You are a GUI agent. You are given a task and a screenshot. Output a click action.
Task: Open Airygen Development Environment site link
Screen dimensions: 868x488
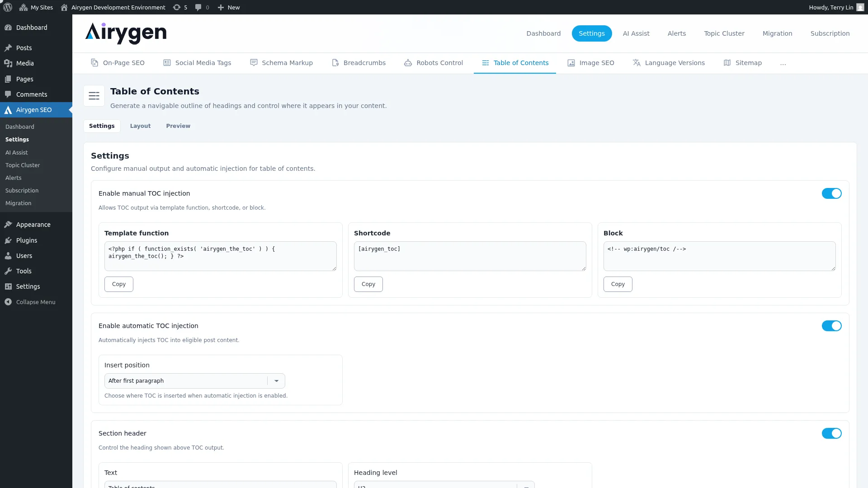(113, 7)
